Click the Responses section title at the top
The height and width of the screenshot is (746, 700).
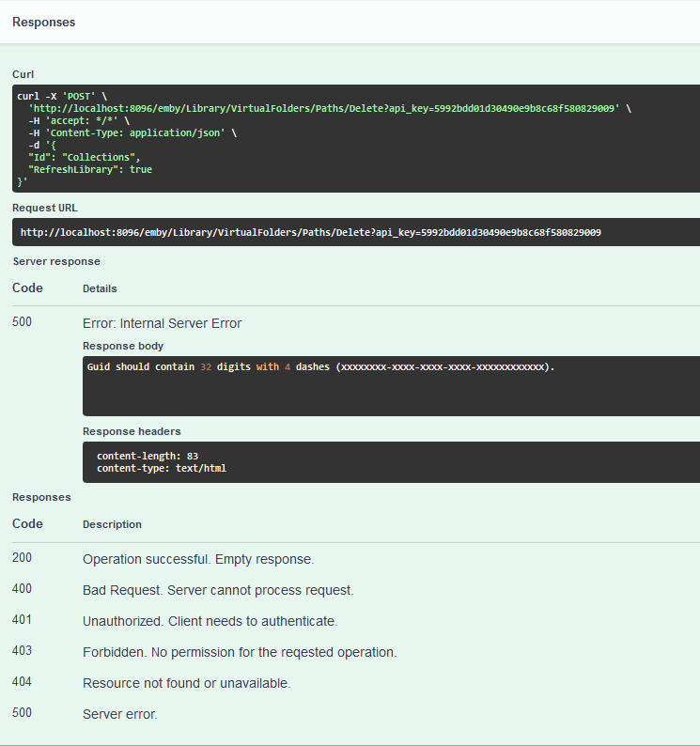pos(44,22)
